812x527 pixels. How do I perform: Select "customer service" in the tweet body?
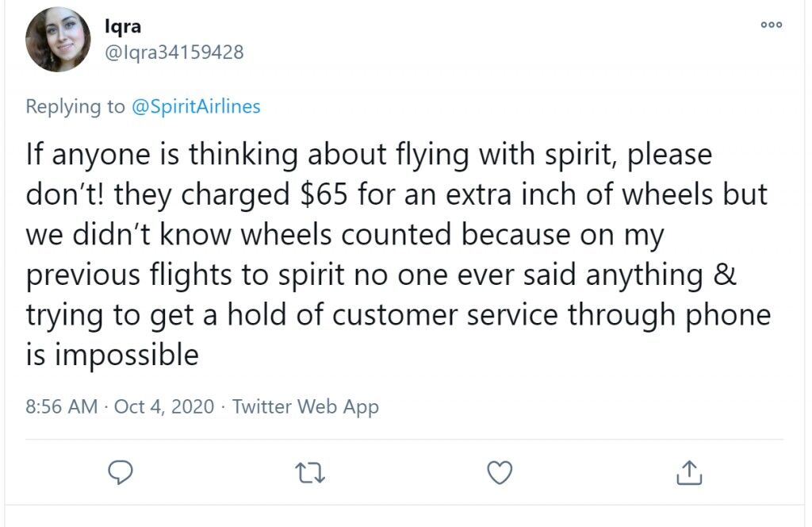446,315
